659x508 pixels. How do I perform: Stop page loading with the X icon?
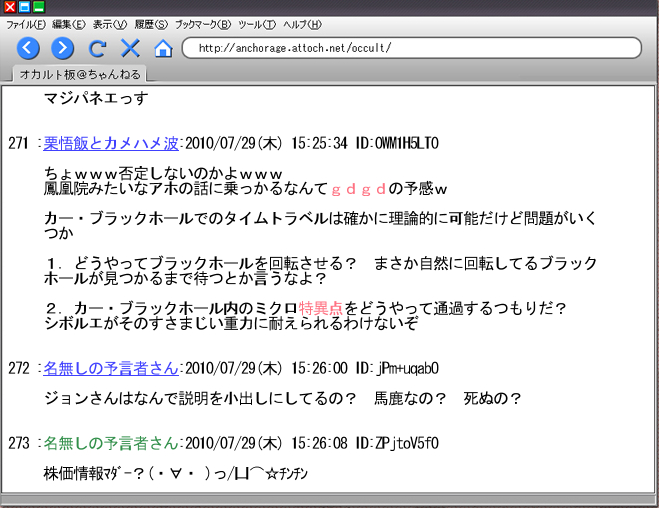tap(130, 48)
